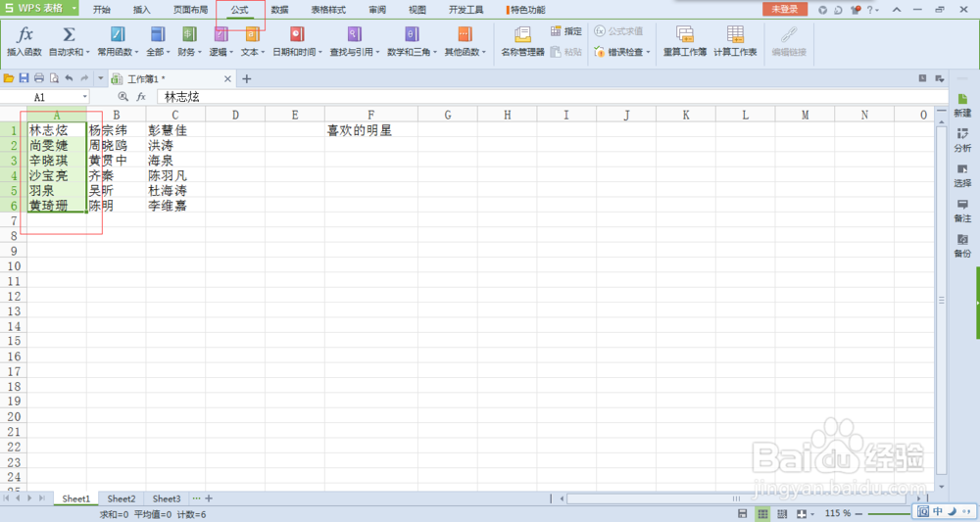Switch to the View (视图) ribbon tab

click(416, 10)
